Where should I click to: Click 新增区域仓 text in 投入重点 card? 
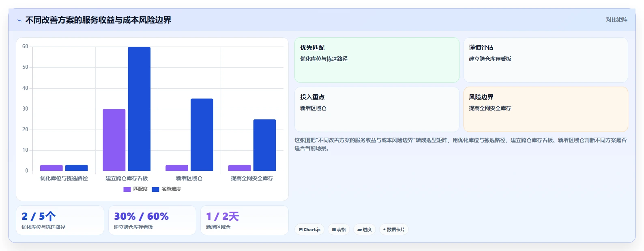[313, 108]
